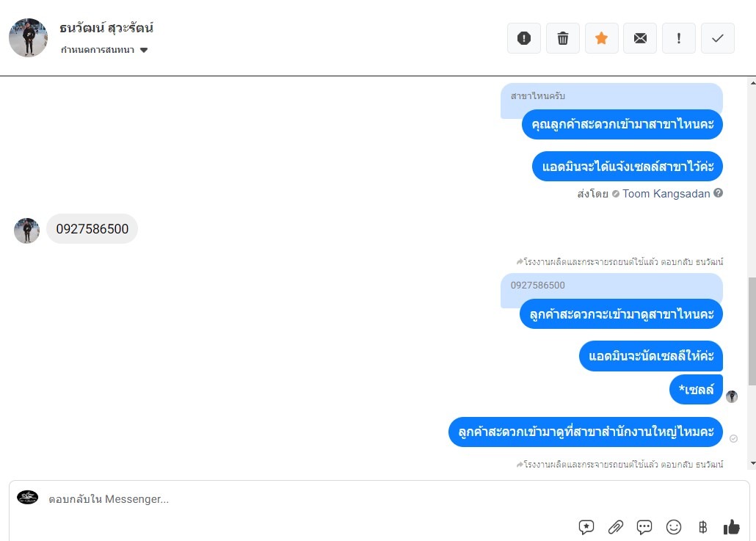Select the 0927586500 phone number message
Screen dimensions: 756x541
[x=92, y=228]
